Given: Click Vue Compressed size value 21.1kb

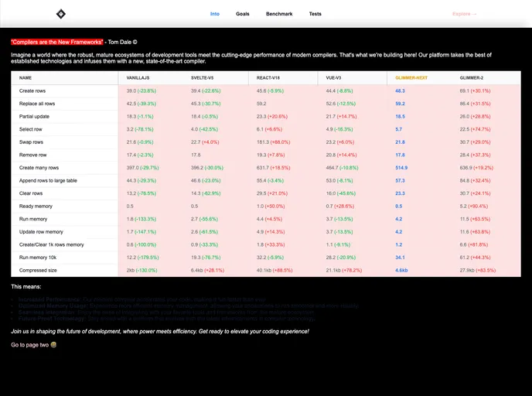Looking at the screenshot, I should (x=333, y=271).
